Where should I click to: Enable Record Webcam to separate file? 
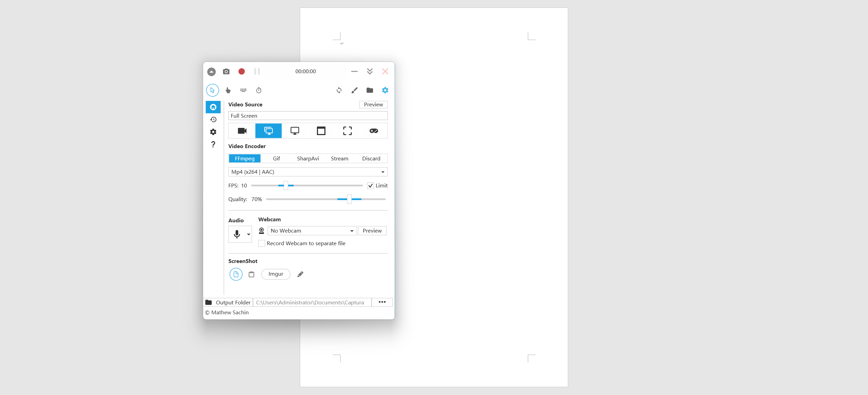262,243
